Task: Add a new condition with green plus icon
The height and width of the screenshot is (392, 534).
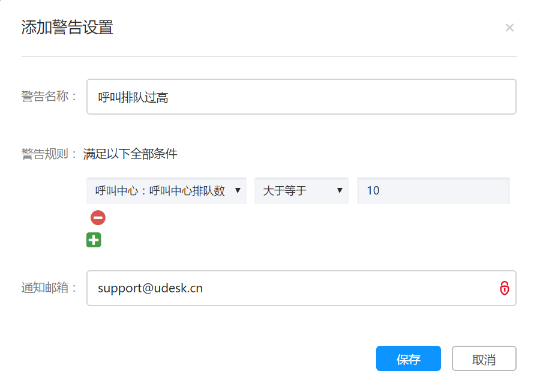Action: click(x=94, y=240)
